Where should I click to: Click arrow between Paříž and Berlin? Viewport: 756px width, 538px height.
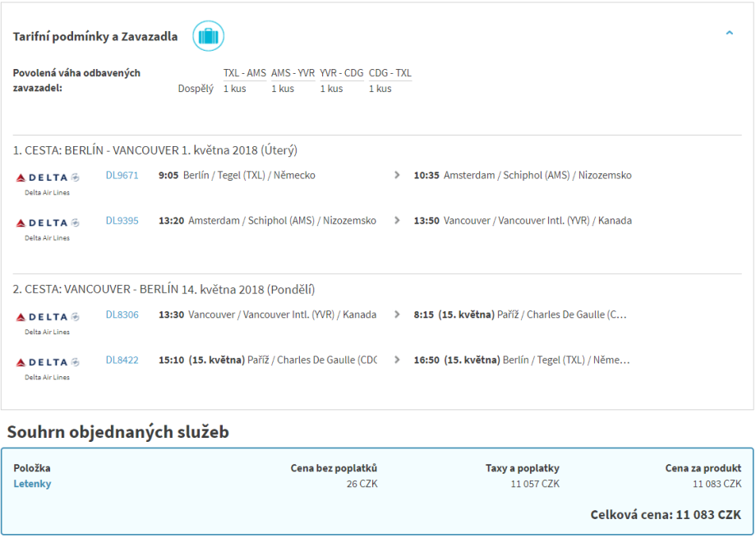click(x=397, y=360)
